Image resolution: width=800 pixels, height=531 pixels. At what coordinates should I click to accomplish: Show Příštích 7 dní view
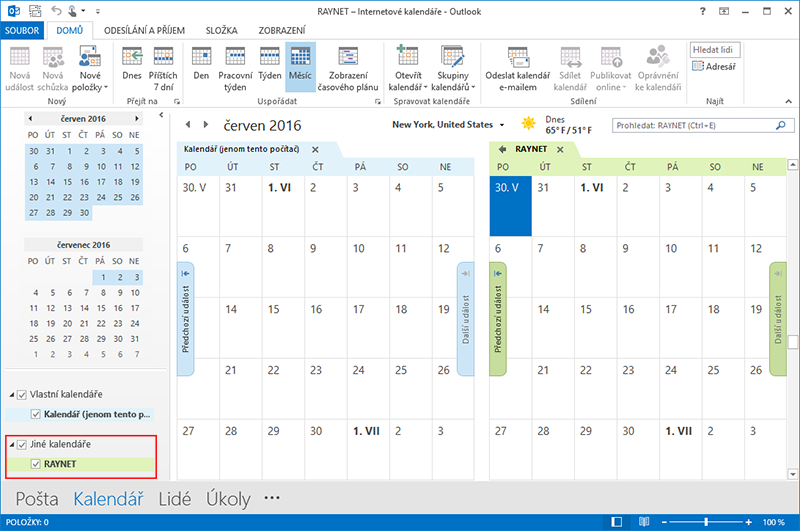pos(163,68)
